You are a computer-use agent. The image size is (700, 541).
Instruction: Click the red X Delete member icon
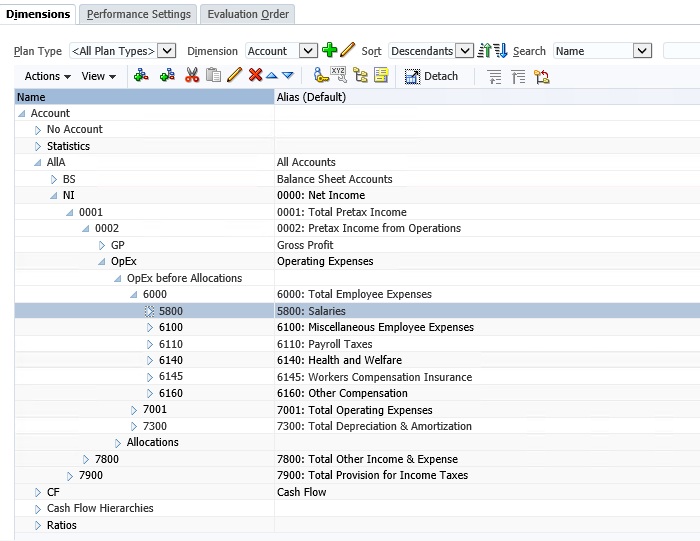255,76
